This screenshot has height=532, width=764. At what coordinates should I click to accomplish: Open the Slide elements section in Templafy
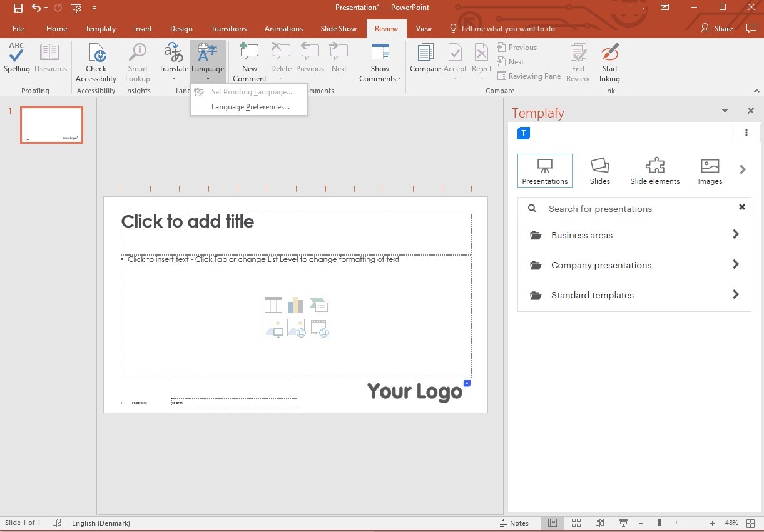[654, 170]
